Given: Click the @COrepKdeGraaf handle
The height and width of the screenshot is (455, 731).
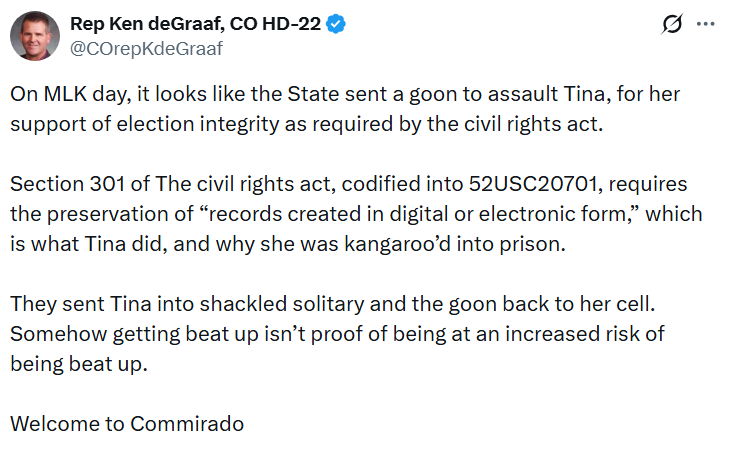Looking at the screenshot, I should coord(145,48).
